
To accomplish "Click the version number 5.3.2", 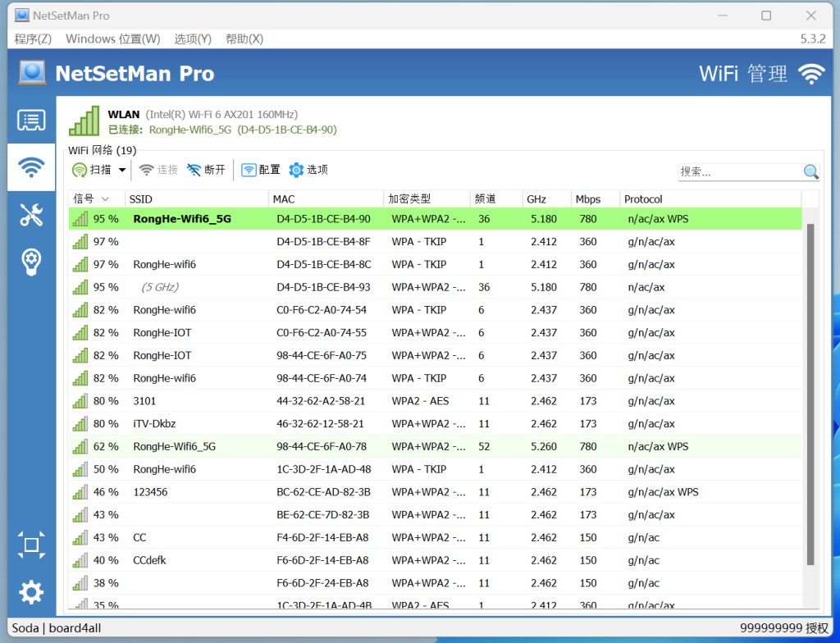I will pyautogui.click(x=813, y=39).
